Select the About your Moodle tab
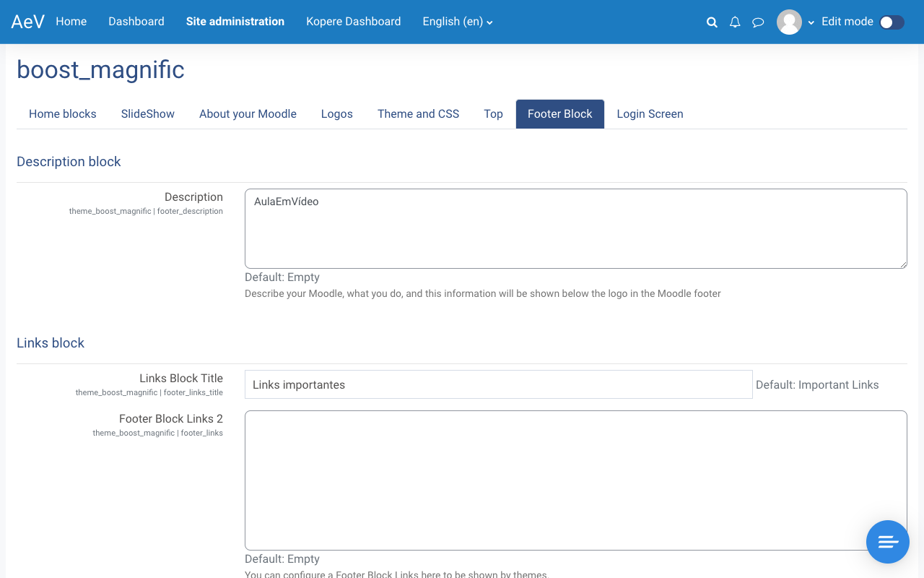This screenshot has width=924, height=578. [x=248, y=114]
